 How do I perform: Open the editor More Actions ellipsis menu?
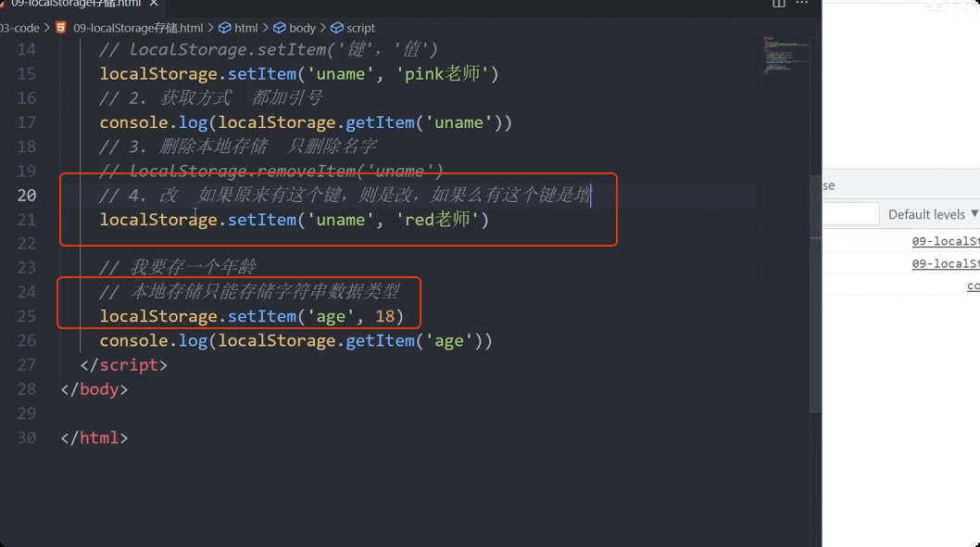(x=802, y=3)
